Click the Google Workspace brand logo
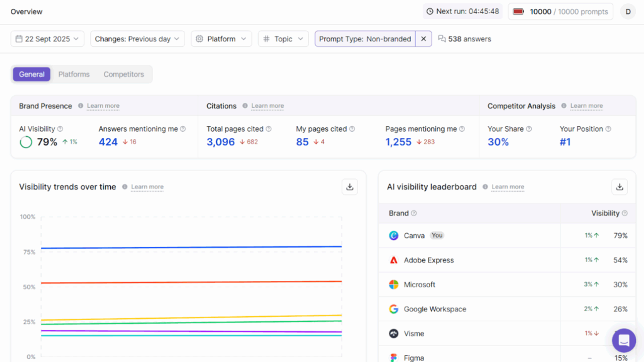The height and width of the screenshot is (362, 644). point(393,309)
